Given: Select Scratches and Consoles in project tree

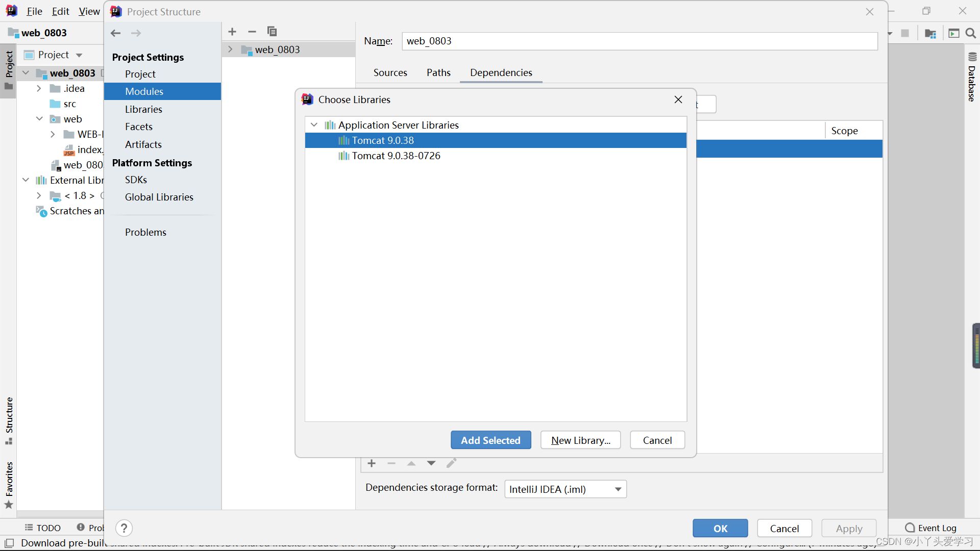Looking at the screenshot, I should pyautogui.click(x=70, y=211).
